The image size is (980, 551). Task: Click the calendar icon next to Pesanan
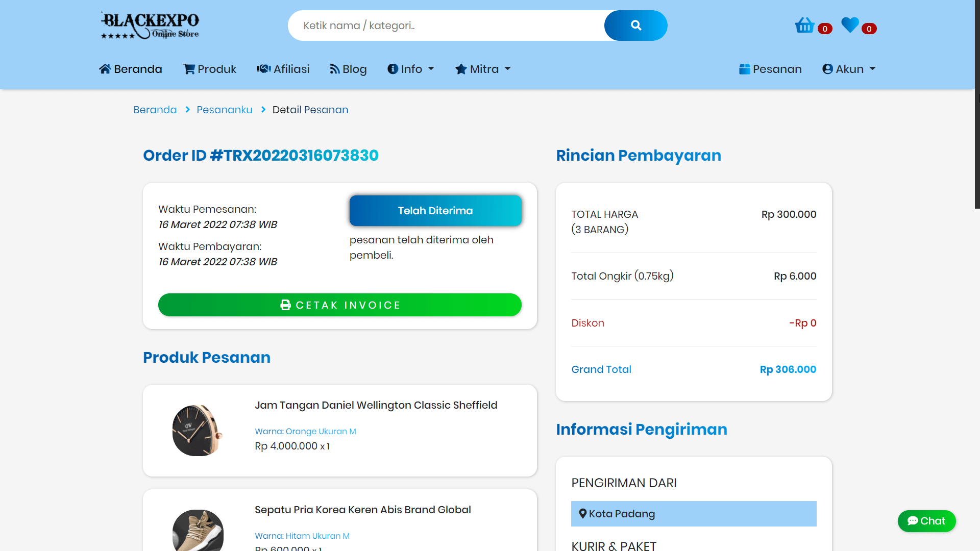pyautogui.click(x=744, y=68)
